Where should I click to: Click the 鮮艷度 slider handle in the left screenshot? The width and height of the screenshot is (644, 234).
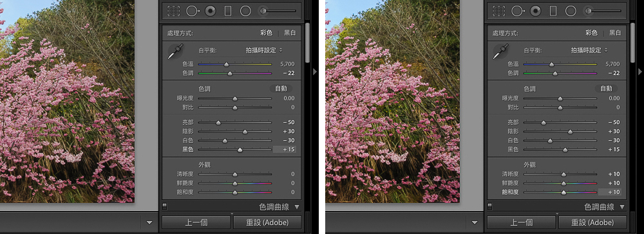click(x=235, y=183)
